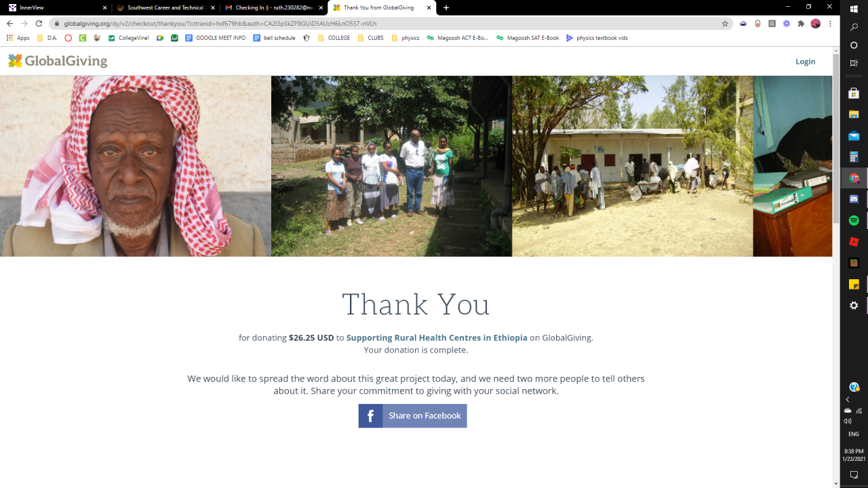Open Discord from the taskbar
The width and height of the screenshot is (868, 488).
tap(854, 199)
